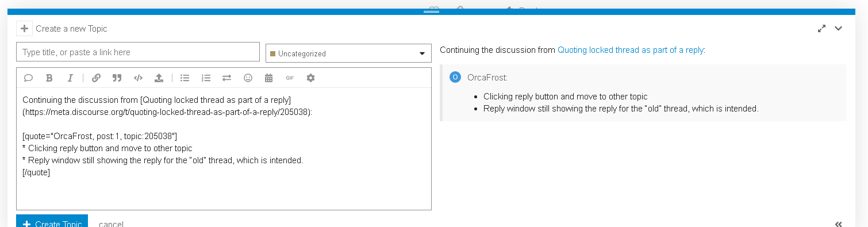Focus the topic title input field
Screen dimensions: 868x227
[x=138, y=52]
